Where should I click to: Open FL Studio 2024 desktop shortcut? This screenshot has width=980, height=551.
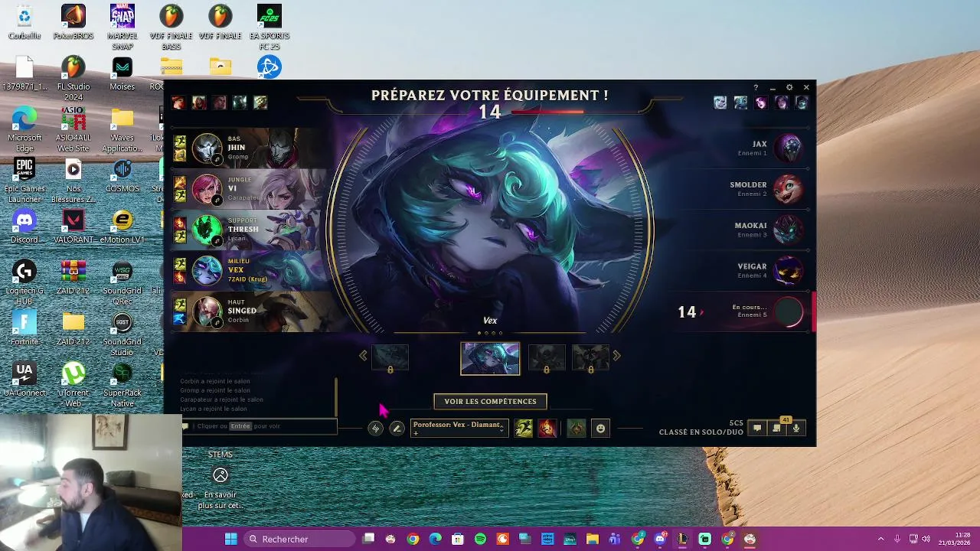[73, 78]
